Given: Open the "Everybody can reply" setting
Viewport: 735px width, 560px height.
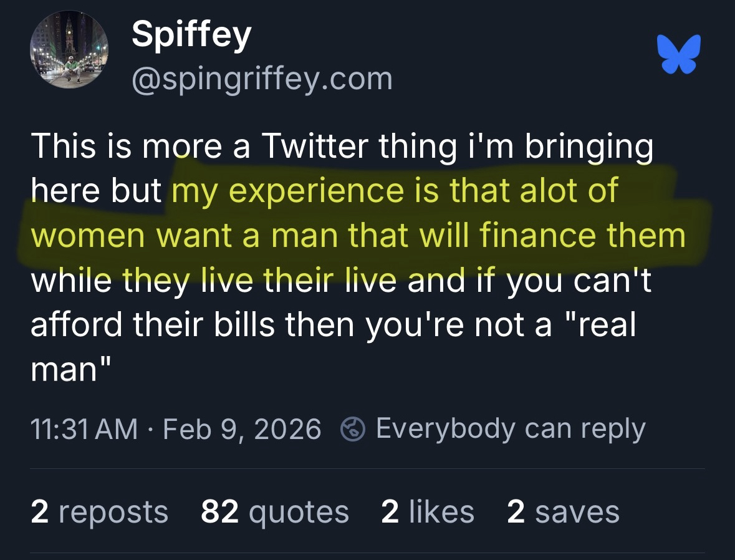Looking at the screenshot, I should [511, 429].
